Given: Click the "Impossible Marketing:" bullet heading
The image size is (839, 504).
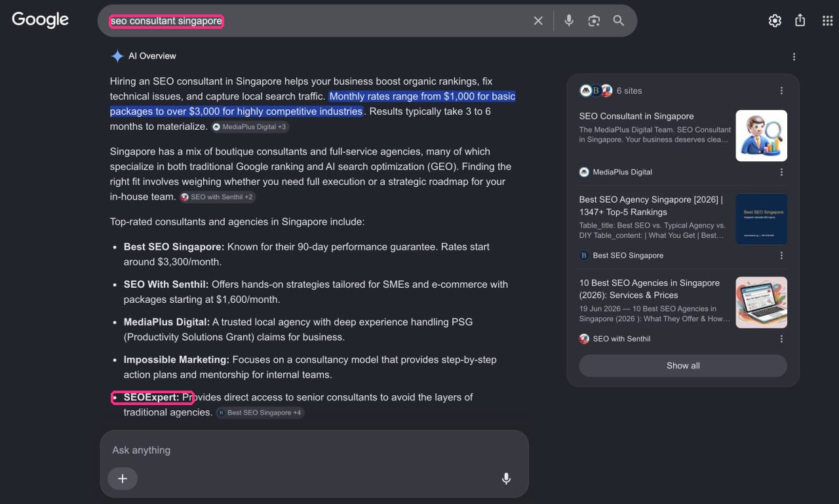Looking at the screenshot, I should 176,359.
